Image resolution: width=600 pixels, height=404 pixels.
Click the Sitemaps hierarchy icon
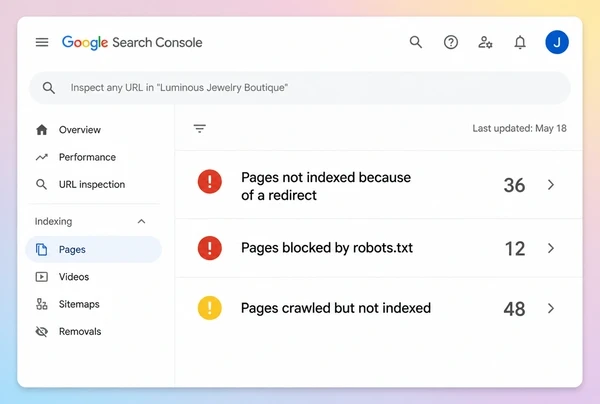(x=42, y=304)
